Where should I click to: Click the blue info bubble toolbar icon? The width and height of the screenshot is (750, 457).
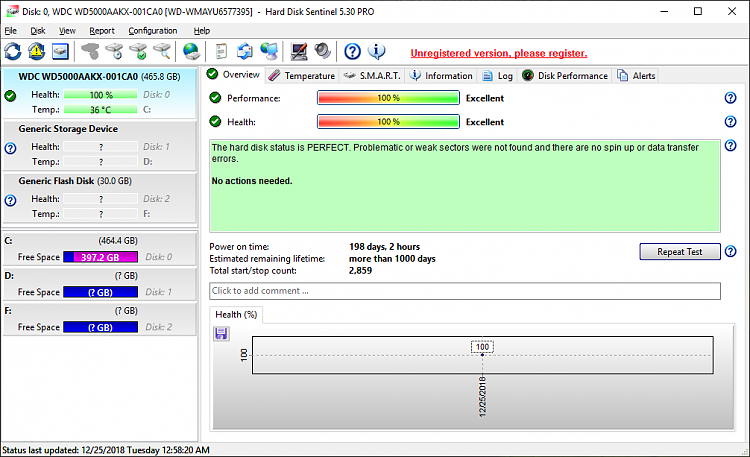tap(376, 51)
